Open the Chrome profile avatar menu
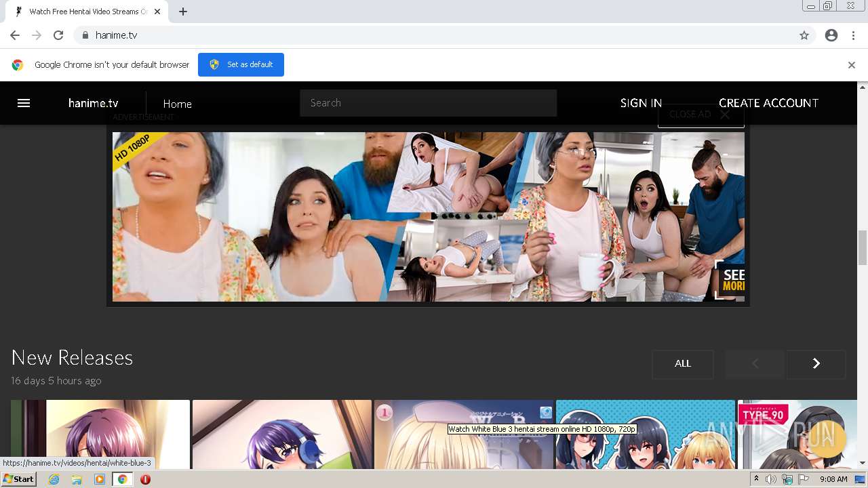Viewport: 868px width, 488px height. pos(831,35)
